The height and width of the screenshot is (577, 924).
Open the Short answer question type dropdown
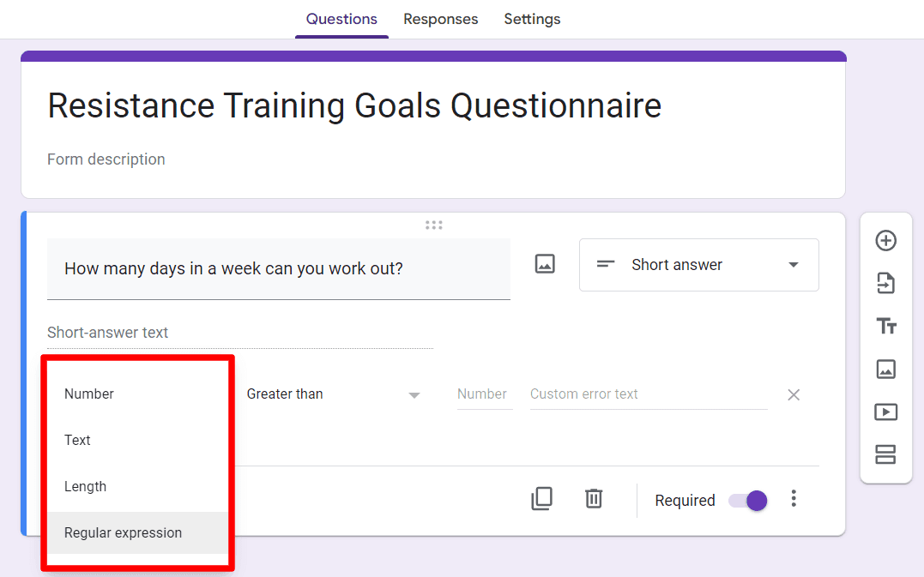699,265
